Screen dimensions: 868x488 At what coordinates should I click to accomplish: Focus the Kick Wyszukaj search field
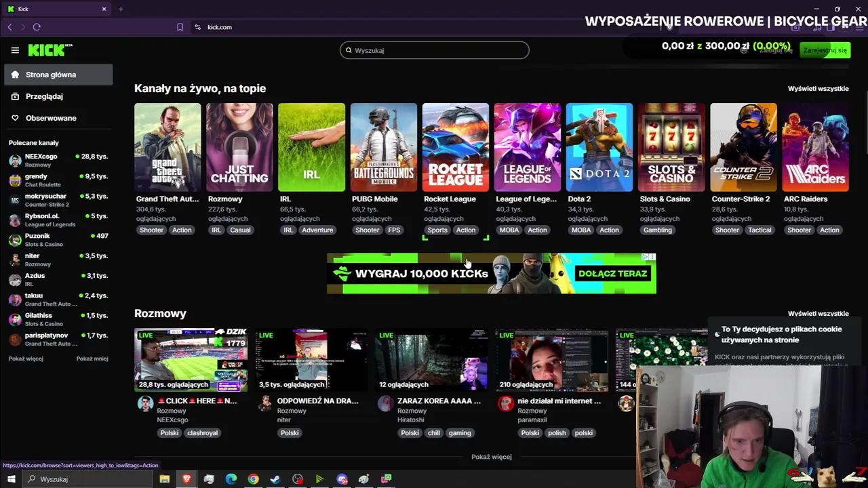tap(434, 50)
